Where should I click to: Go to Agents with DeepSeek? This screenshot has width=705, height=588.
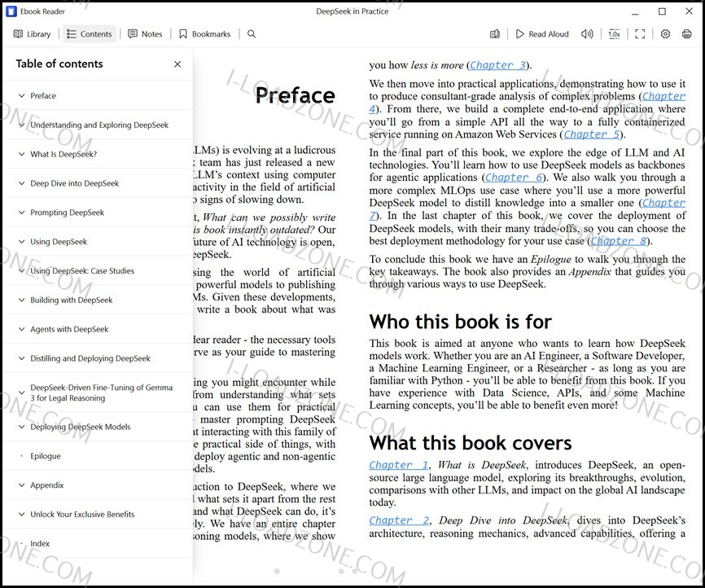tap(69, 329)
